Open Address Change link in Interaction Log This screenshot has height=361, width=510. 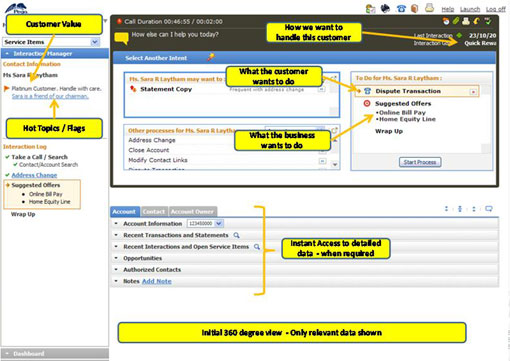[x=34, y=175]
